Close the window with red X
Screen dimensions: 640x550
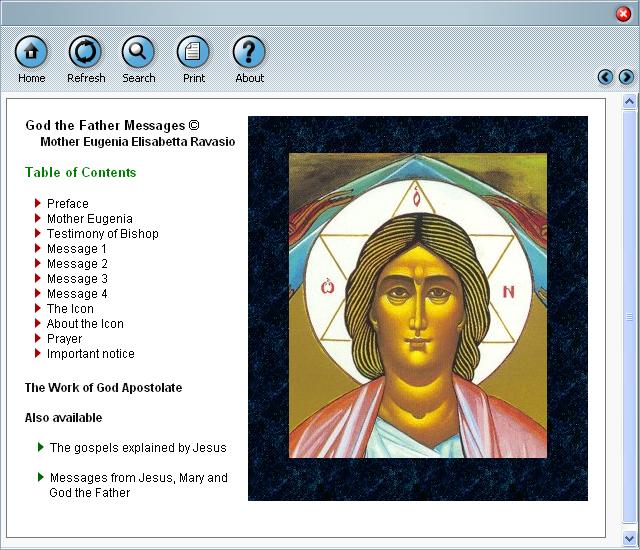click(623, 14)
